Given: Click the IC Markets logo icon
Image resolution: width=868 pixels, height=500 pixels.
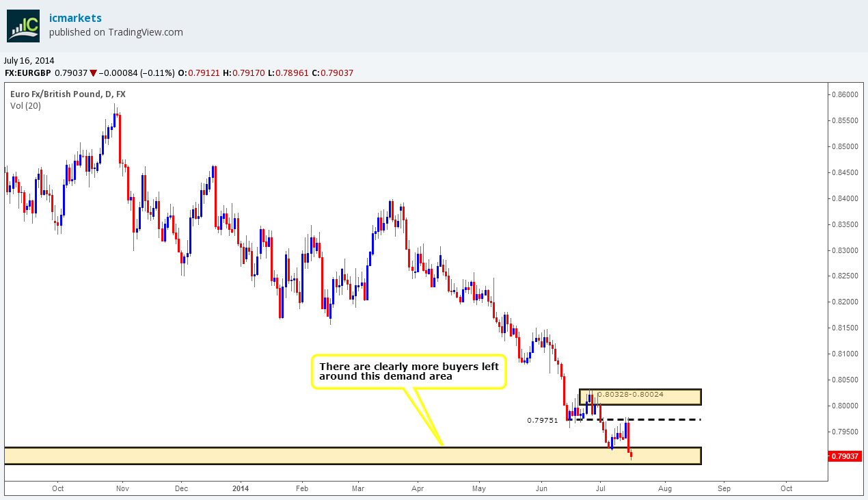Looking at the screenshot, I should point(24,25).
